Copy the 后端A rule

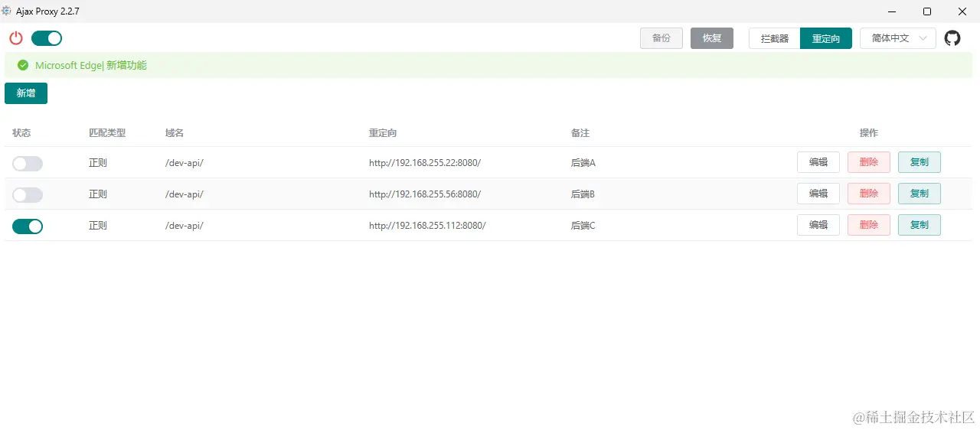coord(920,162)
